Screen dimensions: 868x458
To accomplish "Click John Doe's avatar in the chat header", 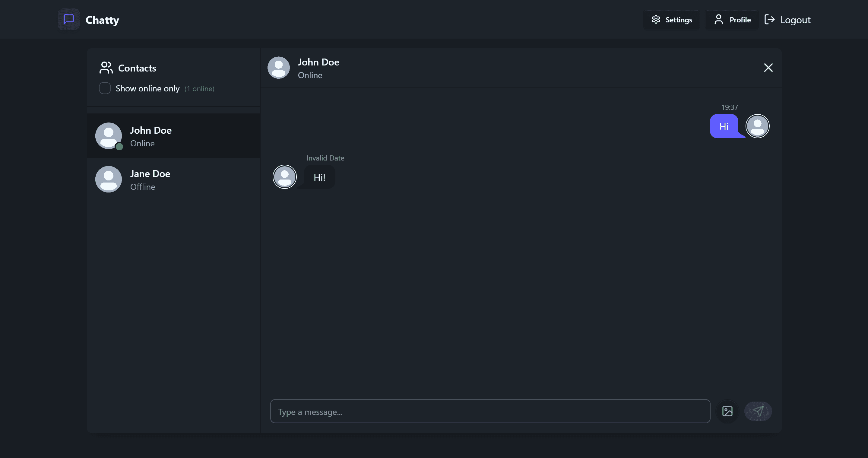I will (279, 67).
